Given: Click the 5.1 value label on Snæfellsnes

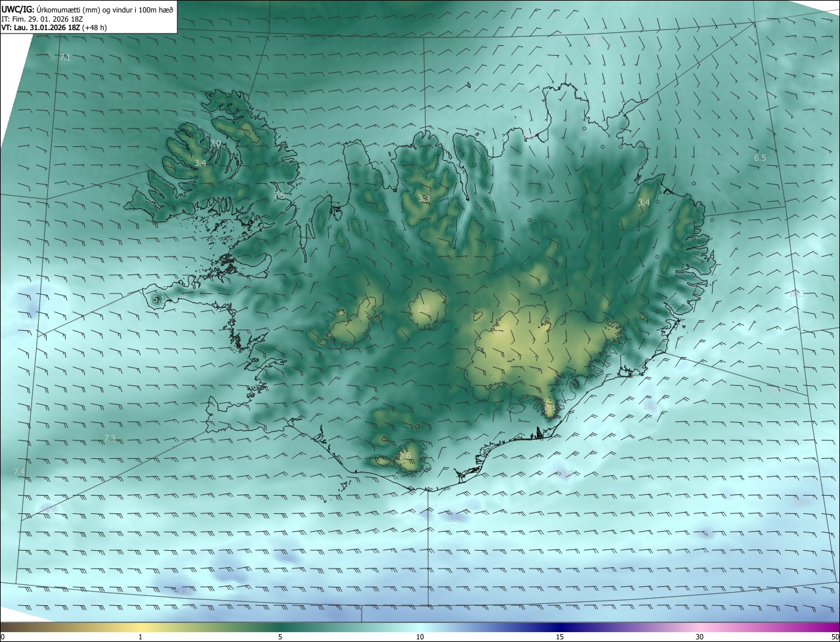Looking at the screenshot, I should 158,299.
